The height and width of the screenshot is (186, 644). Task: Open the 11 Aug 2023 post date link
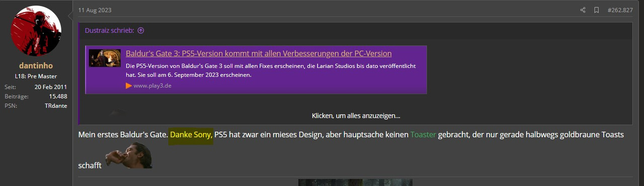(x=95, y=10)
